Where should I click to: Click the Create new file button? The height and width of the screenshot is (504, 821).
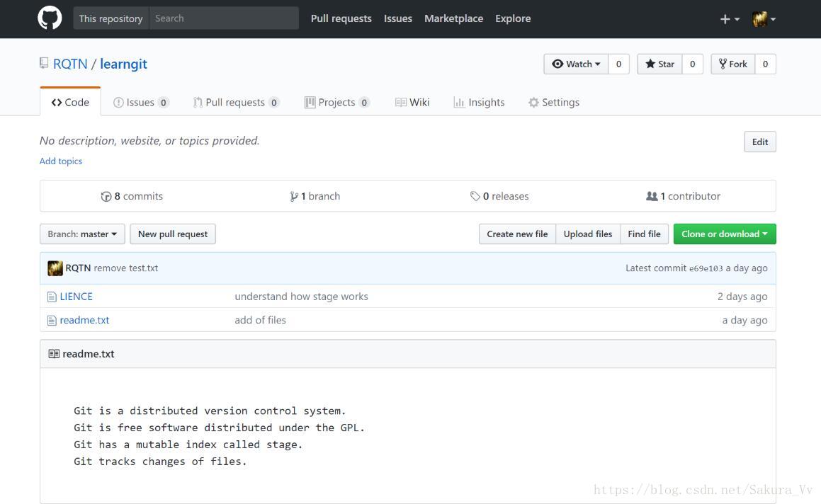coord(517,234)
